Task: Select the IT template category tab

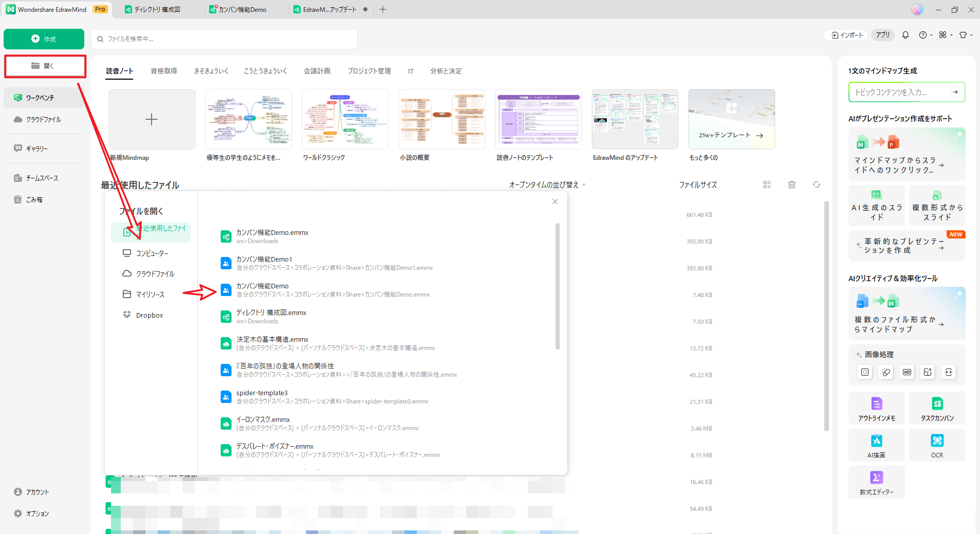Action: tap(411, 71)
